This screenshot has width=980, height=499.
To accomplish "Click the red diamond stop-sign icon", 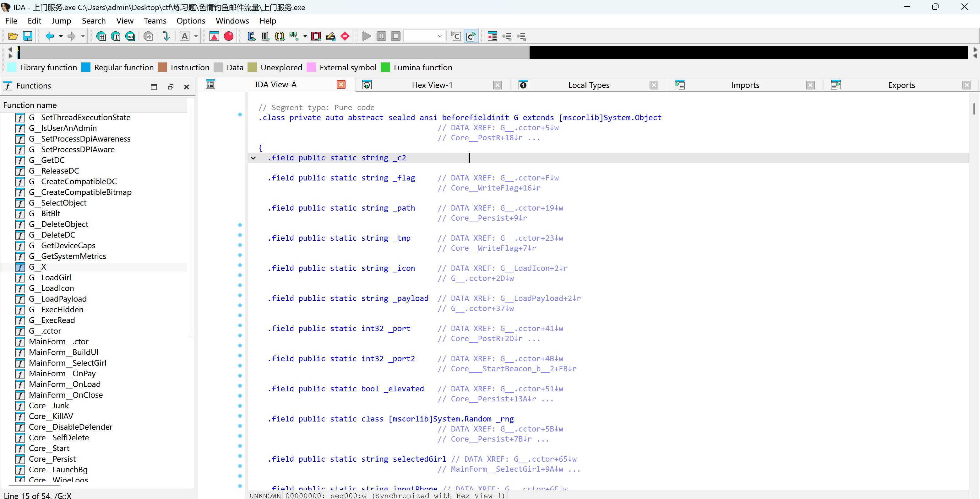I will (345, 36).
